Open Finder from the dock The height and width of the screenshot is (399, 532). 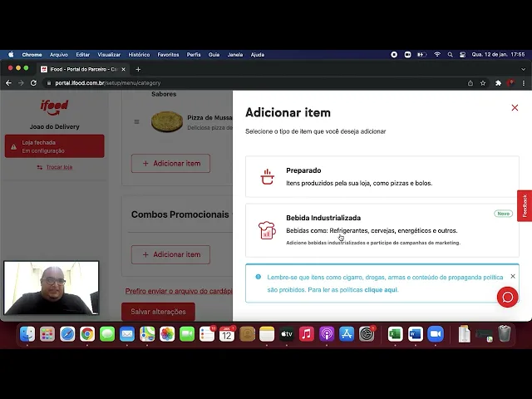(x=27, y=334)
